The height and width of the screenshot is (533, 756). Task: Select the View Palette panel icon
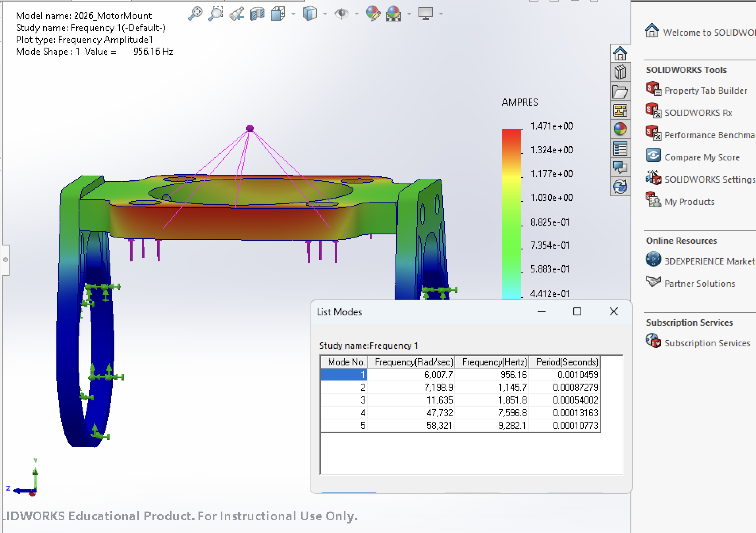(621, 110)
